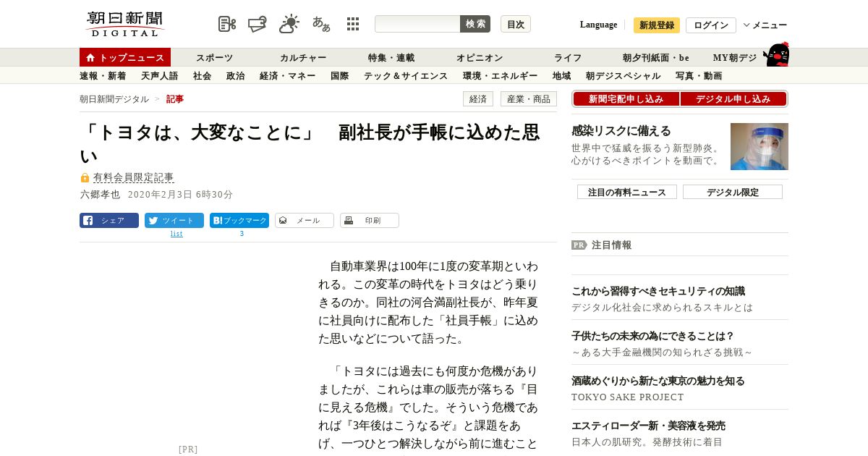Switch to デジタル限定 tab
Viewport: 868px width, 456px height.
(733, 192)
